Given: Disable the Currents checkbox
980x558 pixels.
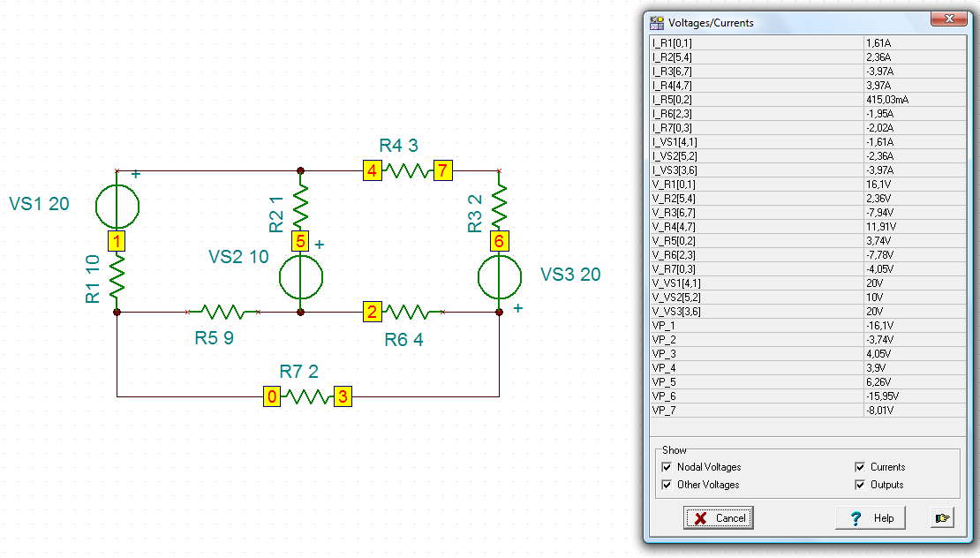Looking at the screenshot, I should [x=860, y=467].
